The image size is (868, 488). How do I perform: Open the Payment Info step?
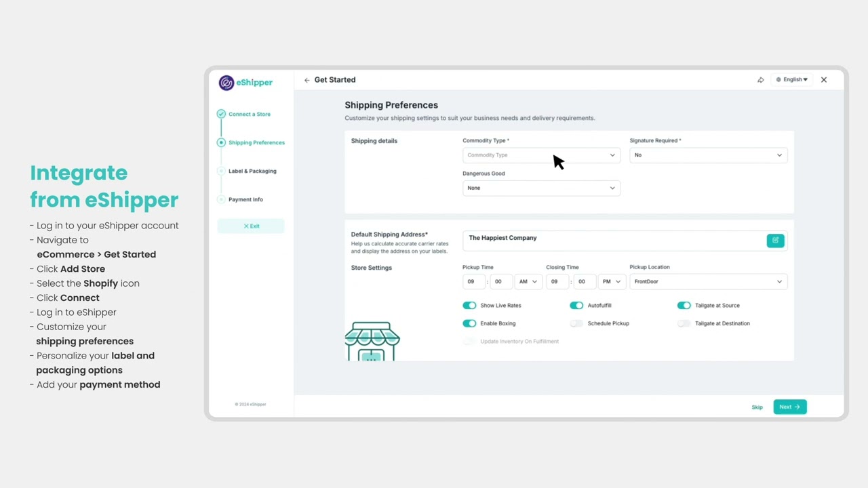click(x=245, y=199)
